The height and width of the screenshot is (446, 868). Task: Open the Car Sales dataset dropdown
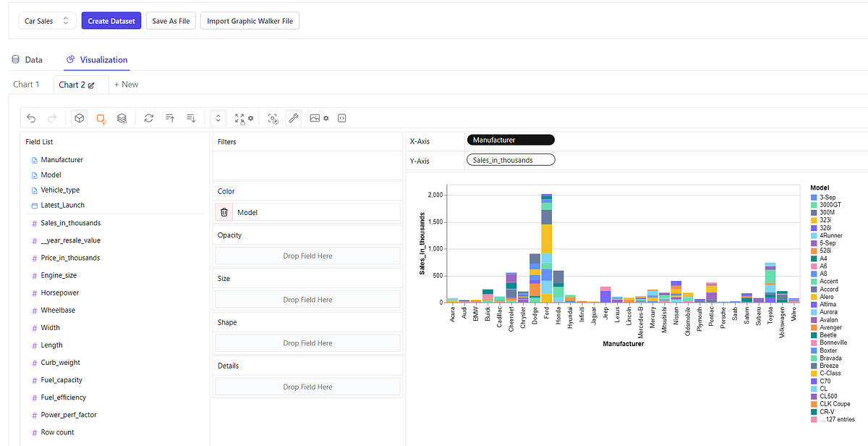(x=47, y=21)
